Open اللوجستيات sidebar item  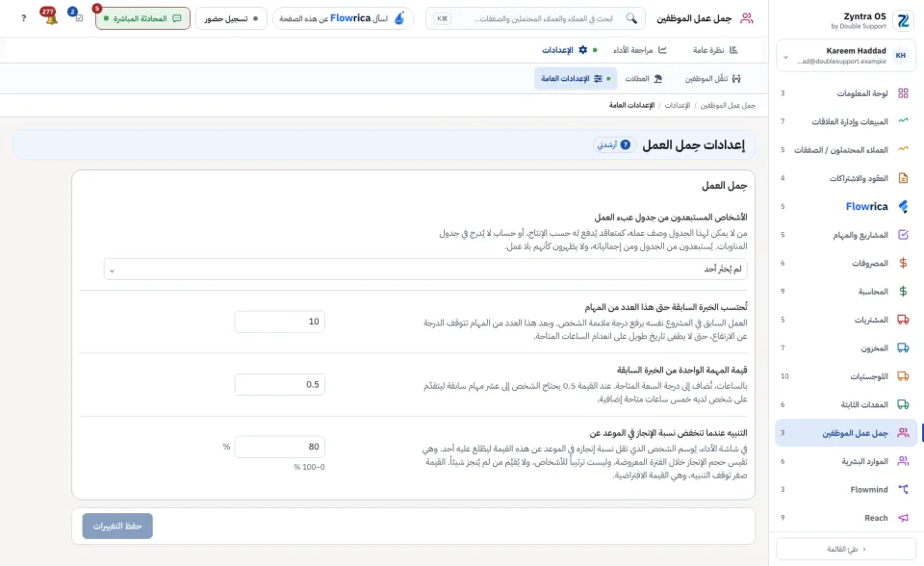pos(846,376)
